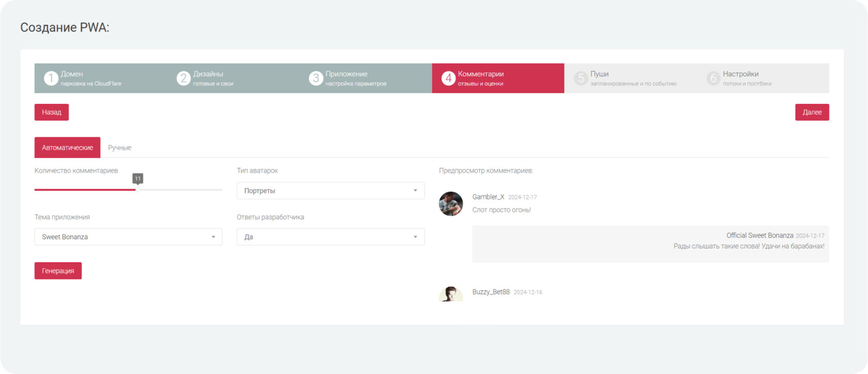Expand the Тема приложения Sweet Bonanza dropdown
This screenshot has height=374, width=868.
128,237
